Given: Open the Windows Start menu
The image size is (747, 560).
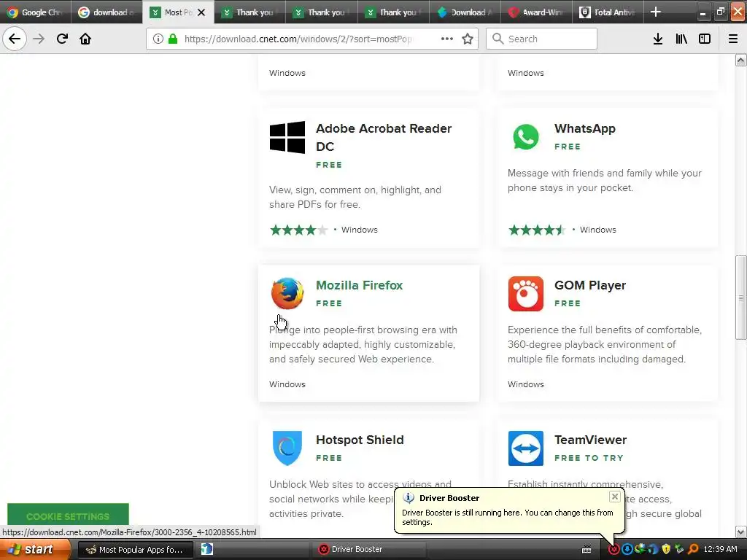Looking at the screenshot, I should [34, 549].
